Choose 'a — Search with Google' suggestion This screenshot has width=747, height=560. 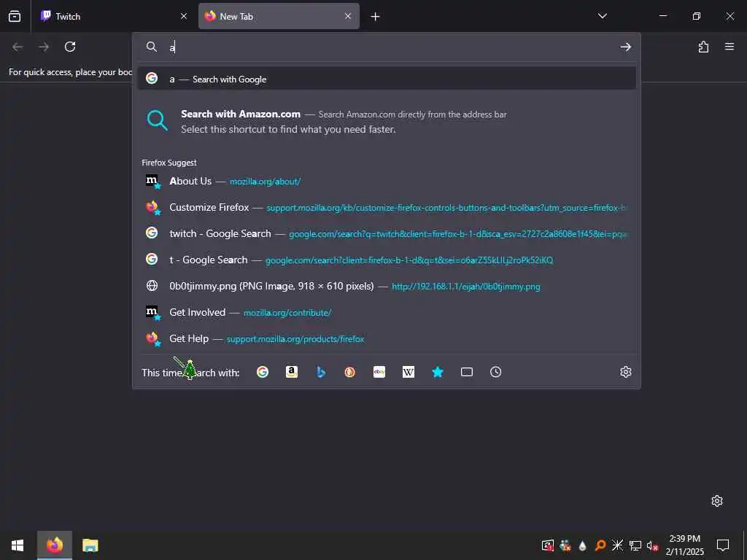(387, 79)
